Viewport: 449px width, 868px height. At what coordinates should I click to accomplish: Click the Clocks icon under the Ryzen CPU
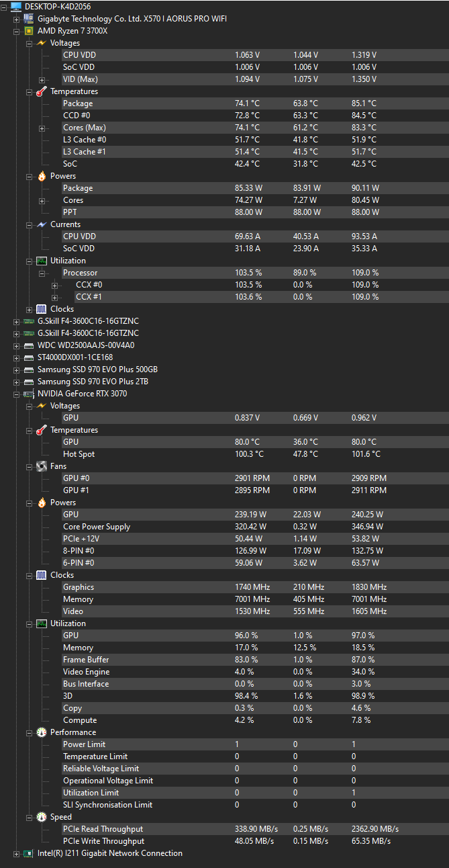pyautogui.click(x=42, y=309)
